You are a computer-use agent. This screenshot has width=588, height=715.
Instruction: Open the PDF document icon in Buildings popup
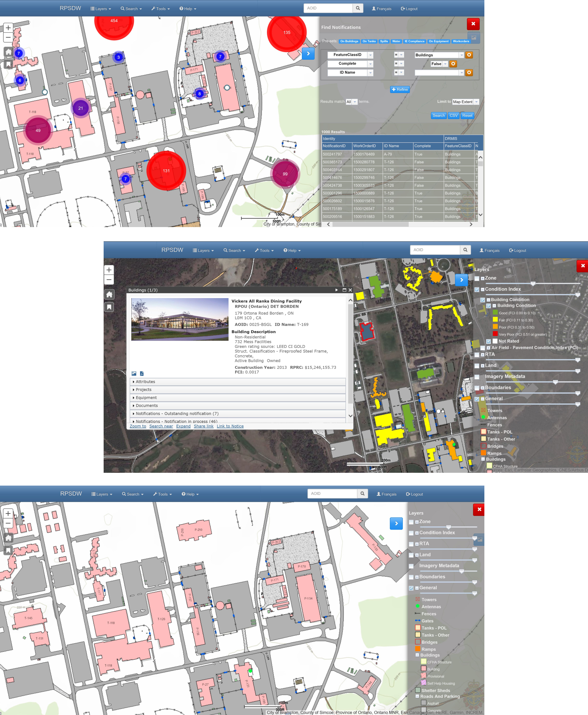click(x=141, y=374)
